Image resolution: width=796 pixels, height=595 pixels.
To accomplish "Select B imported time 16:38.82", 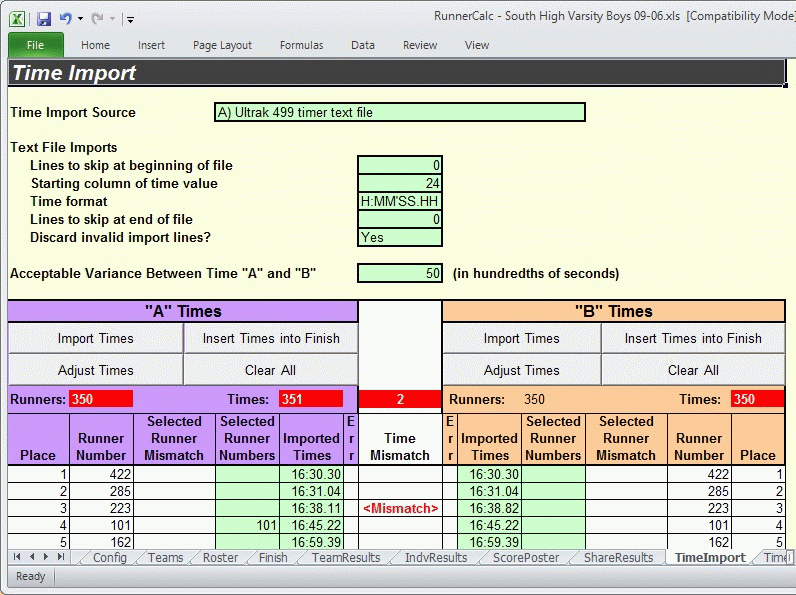I will pyautogui.click(x=489, y=508).
